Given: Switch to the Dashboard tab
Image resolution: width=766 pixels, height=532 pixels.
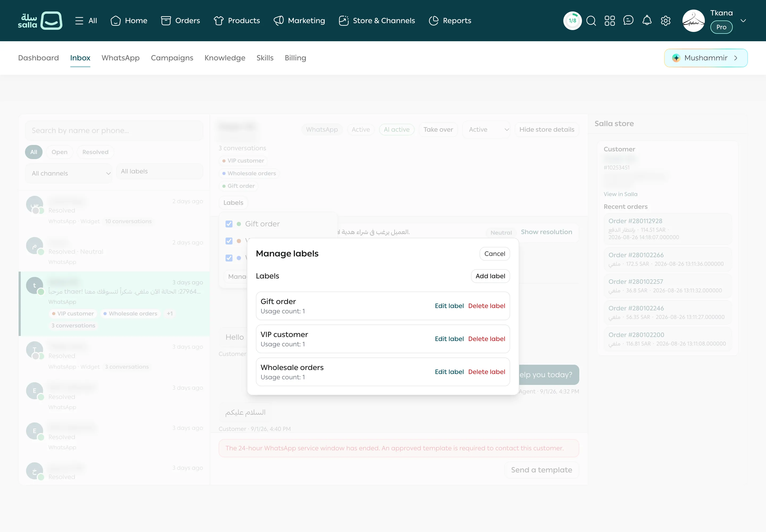Looking at the screenshot, I should coord(38,58).
